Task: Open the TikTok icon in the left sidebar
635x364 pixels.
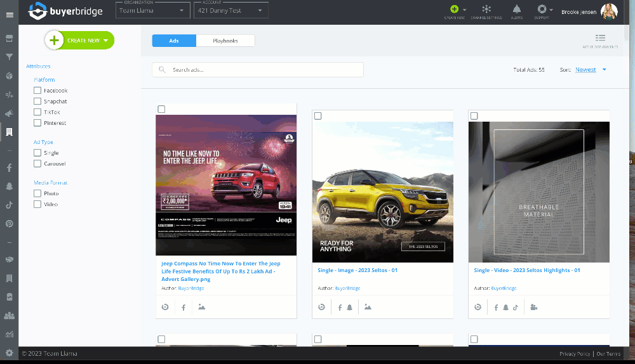Action: (x=10, y=205)
